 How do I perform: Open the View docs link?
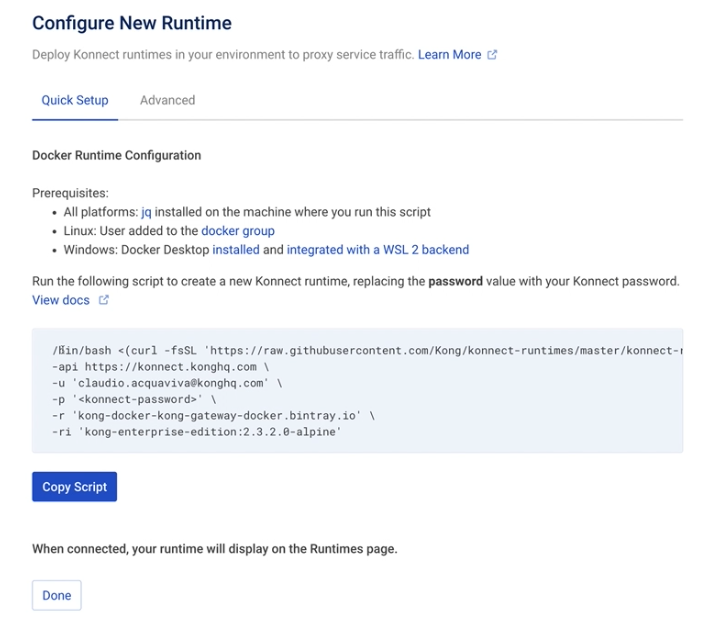(61, 300)
